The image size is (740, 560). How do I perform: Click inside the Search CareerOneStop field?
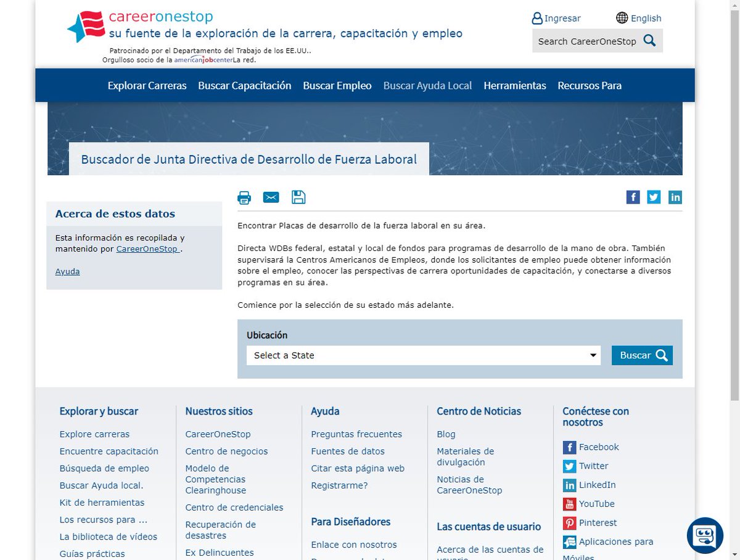pyautogui.click(x=586, y=40)
